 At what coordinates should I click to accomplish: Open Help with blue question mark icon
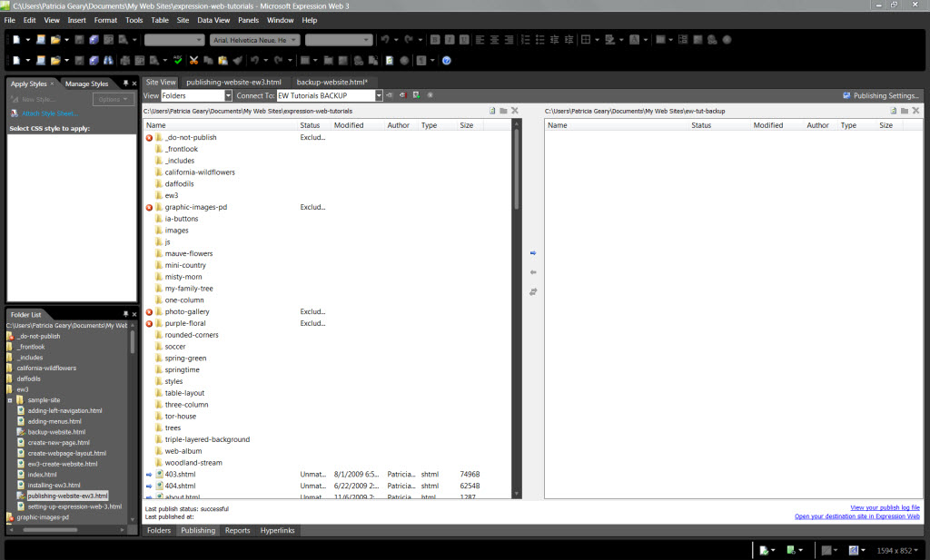coord(447,61)
